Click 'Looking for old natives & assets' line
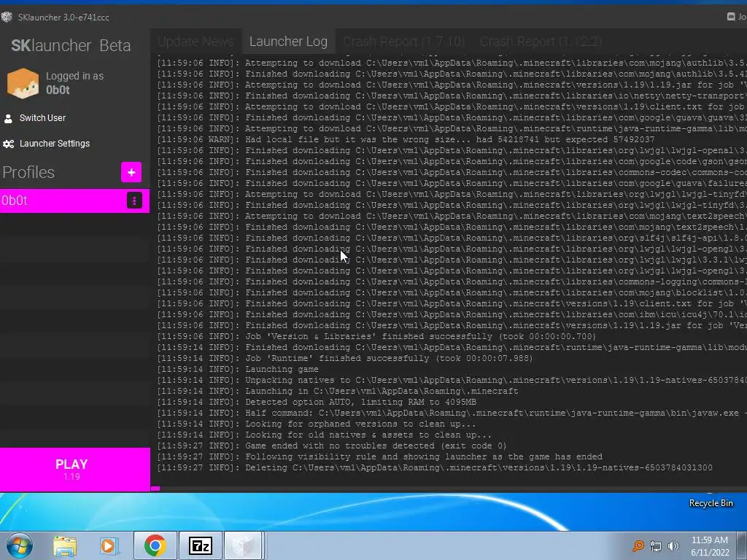 (325, 435)
